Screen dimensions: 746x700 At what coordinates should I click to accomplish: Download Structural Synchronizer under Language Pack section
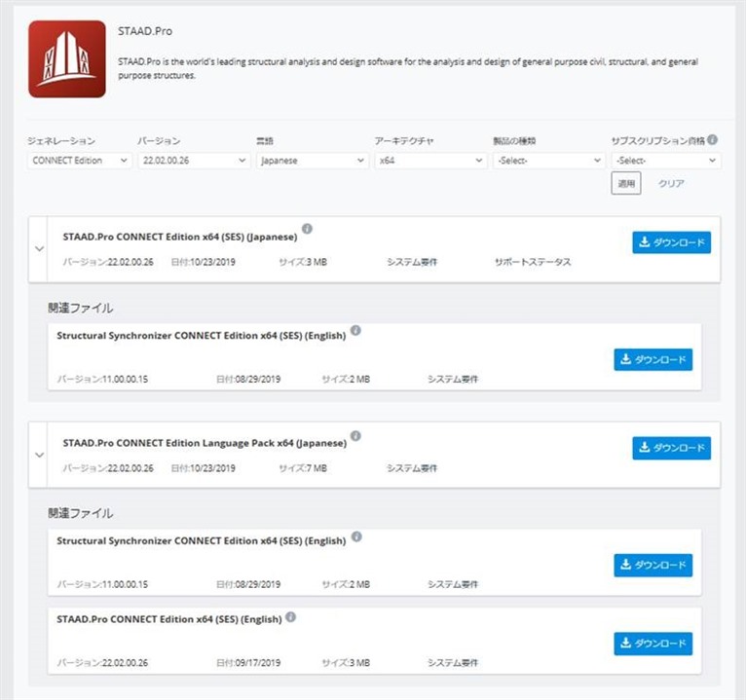click(x=653, y=565)
